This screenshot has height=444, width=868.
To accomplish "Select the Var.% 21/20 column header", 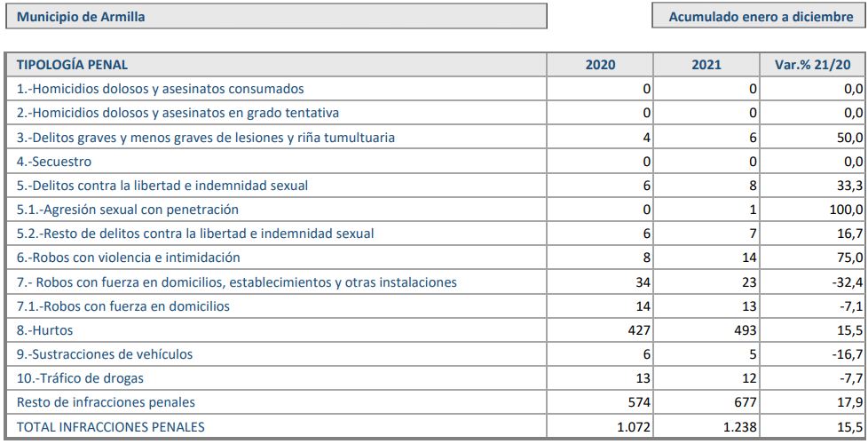I will (814, 65).
